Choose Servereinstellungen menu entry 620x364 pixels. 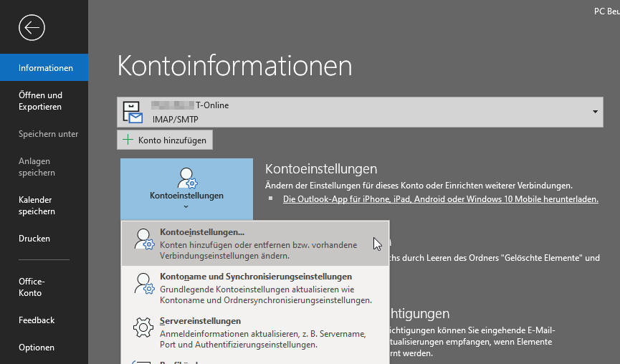point(255,332)
